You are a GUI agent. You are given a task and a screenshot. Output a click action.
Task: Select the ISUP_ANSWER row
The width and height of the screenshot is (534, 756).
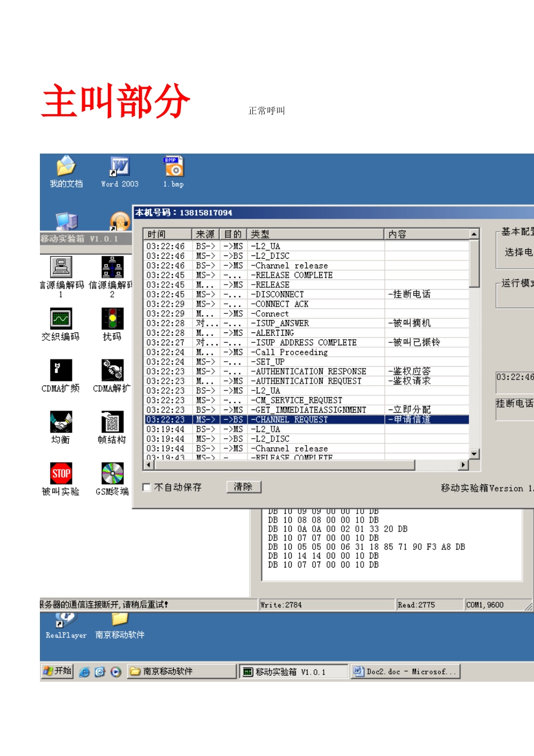(307, 323)
